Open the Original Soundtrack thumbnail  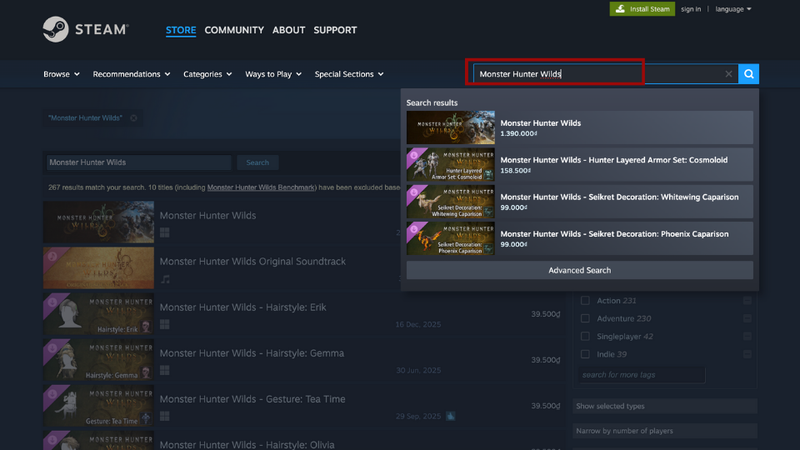click(98, 268)
